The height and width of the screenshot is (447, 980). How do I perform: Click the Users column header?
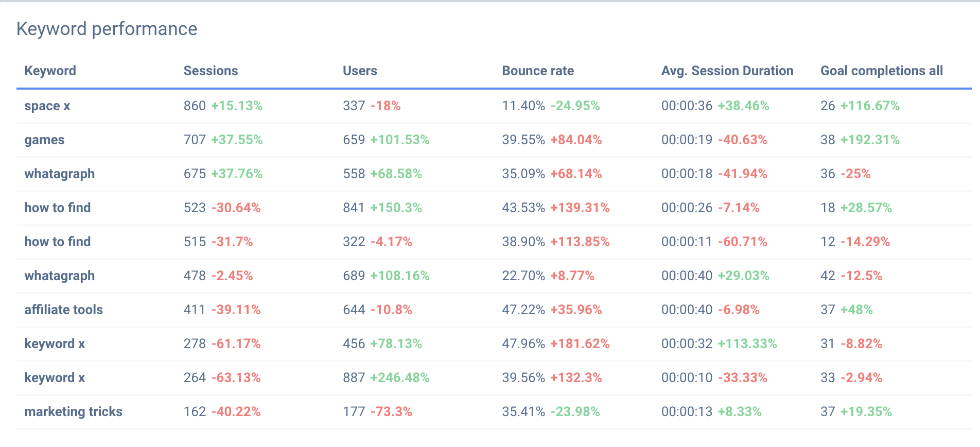(360, 71)
